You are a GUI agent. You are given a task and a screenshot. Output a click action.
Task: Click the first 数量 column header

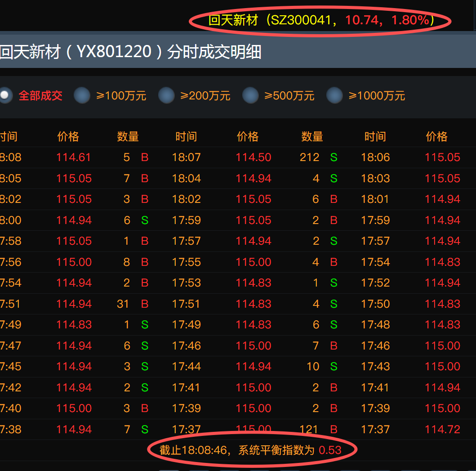pyautogui.click(x=128, y=136)
